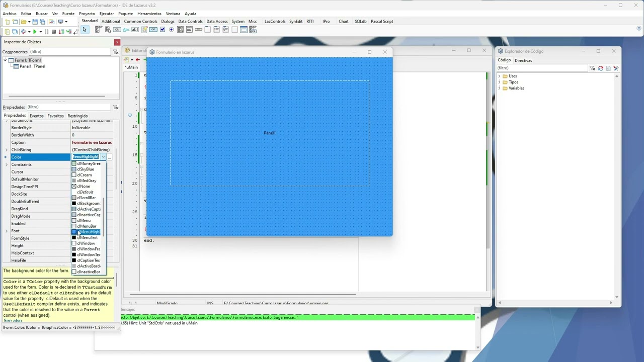This screenshot has width=644, height=362.
Task: Click the Save file icon
Action: pyautogui.click(x=35, y=22)
